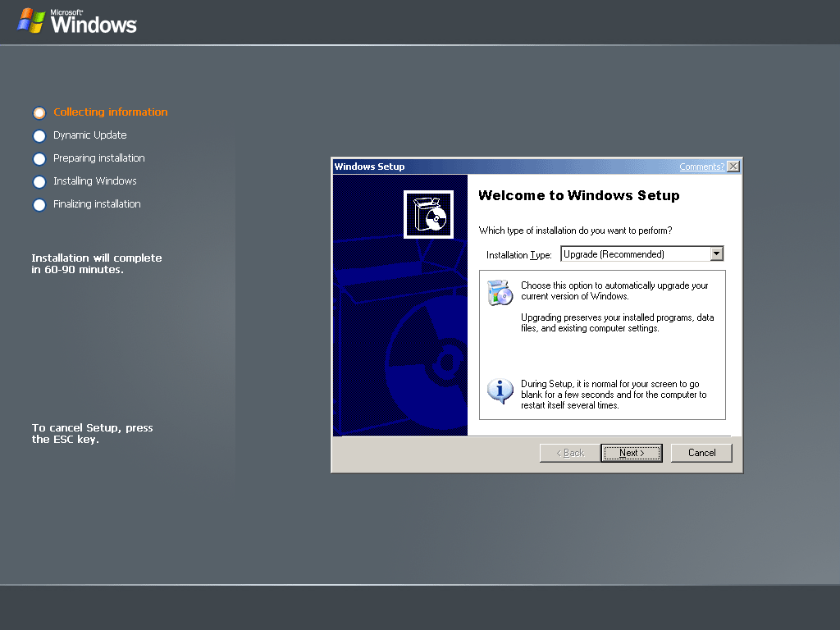Click the "Welcome to Windows Setup" heading
The height and width of the screenshot is (630, 840).
click(x=578, y=195)
